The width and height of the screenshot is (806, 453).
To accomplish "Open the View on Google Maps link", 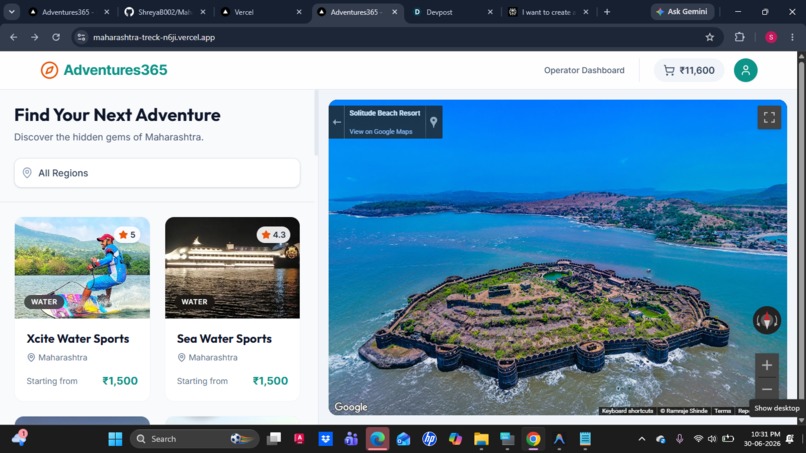I will (x=381, y=132).
